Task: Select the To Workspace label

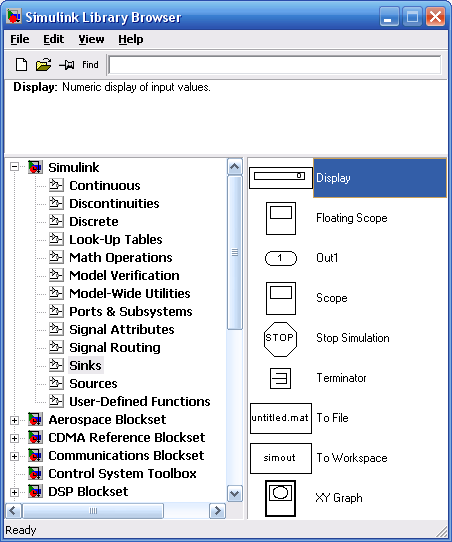Action: [x=352, y=458]
